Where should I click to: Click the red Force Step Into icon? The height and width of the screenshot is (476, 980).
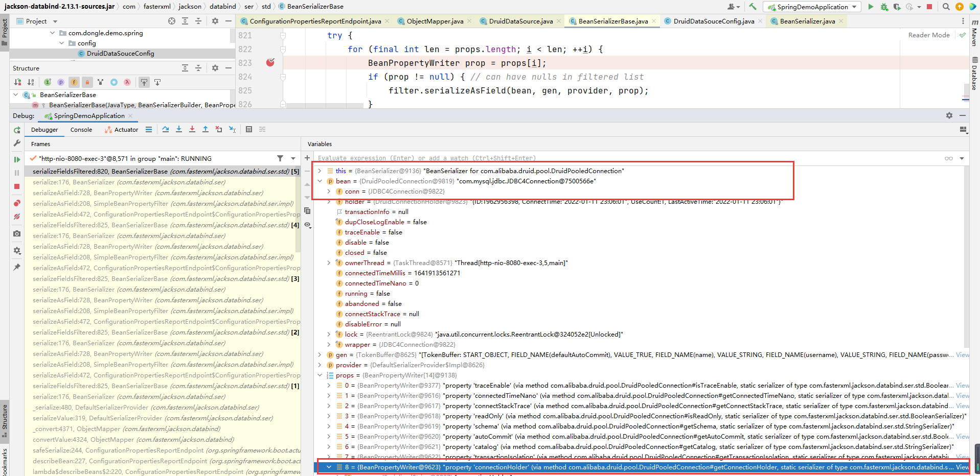click(192, 129)
